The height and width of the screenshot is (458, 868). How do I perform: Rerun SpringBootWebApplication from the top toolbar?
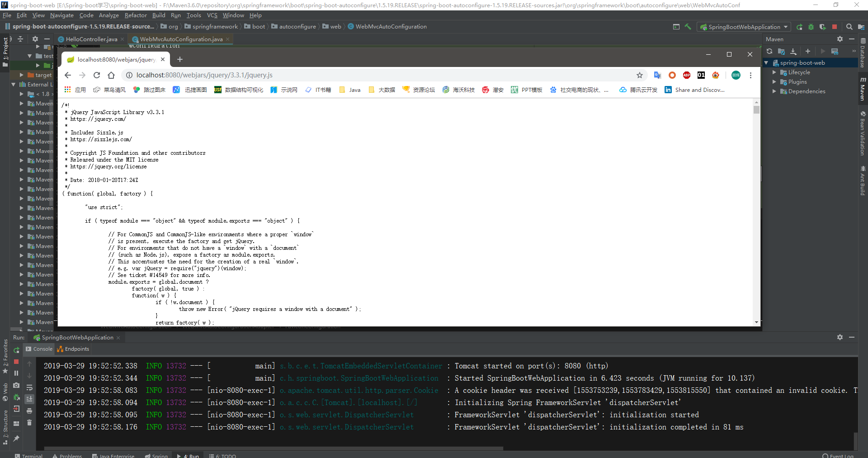click(x=799, y=27)
